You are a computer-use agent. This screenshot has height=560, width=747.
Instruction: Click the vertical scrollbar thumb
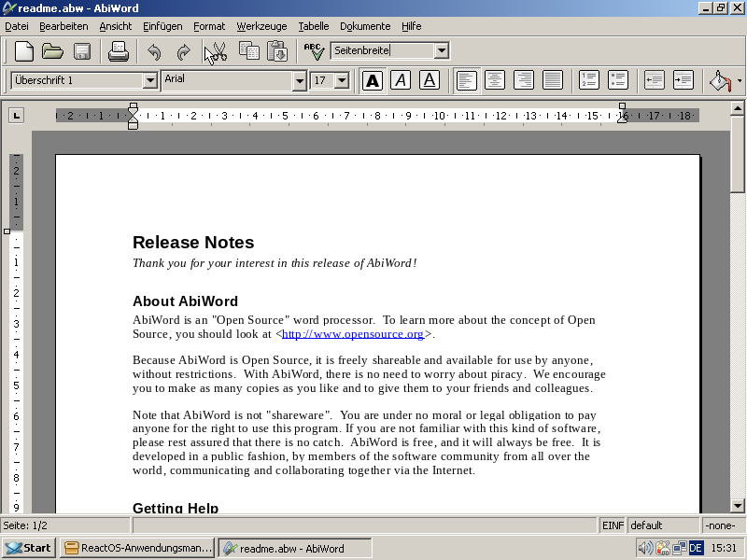coord(737,154)
